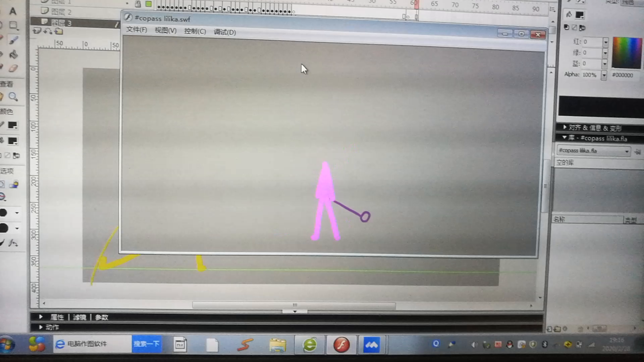Open Flash Player in the taskbar
Viewport: 644px width, 362px height.
(341, 345)
